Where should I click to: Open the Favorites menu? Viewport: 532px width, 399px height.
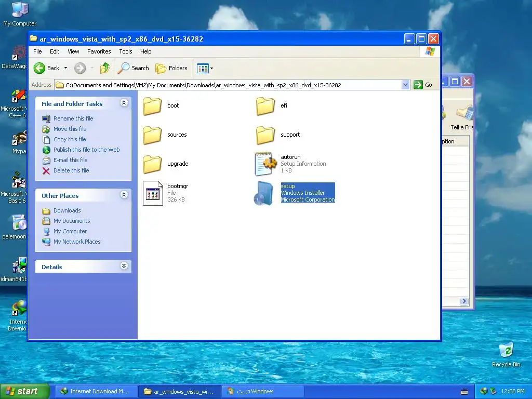pos(99,51)
